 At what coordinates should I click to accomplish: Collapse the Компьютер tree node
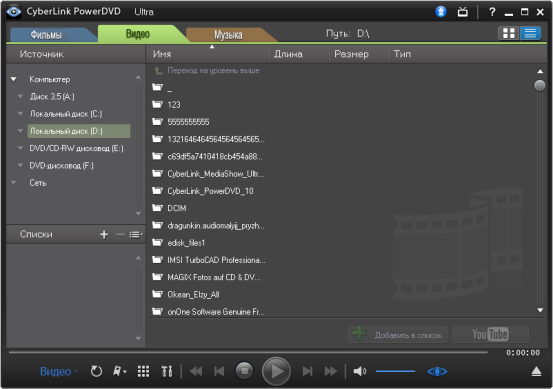[13, 79]
